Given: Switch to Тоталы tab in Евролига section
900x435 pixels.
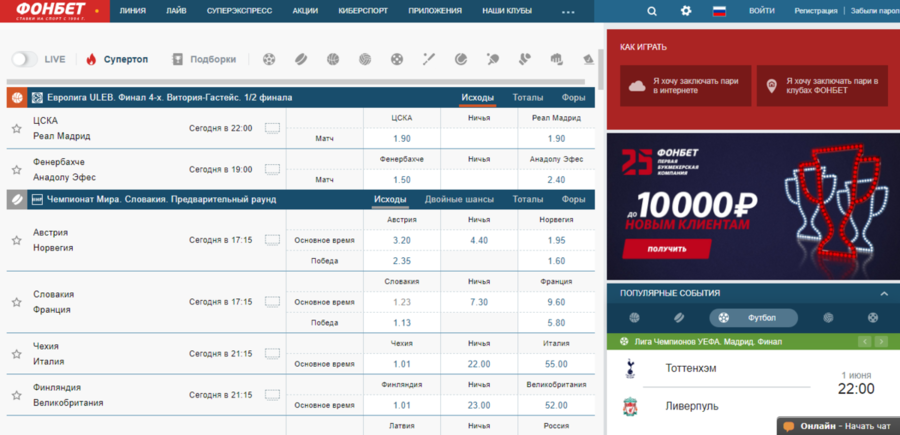Looking at the screenshot, I should coord(527,98).
